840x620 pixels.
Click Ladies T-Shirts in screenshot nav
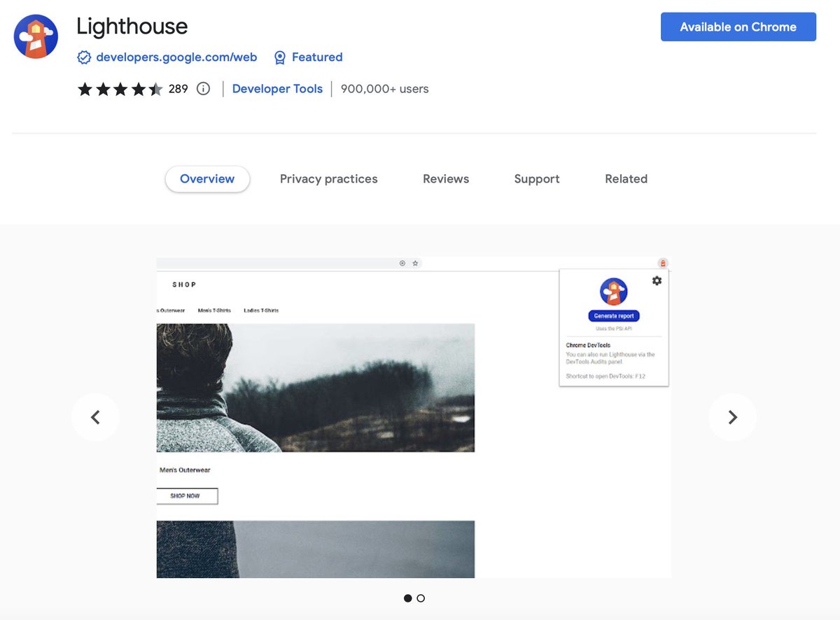261,311
